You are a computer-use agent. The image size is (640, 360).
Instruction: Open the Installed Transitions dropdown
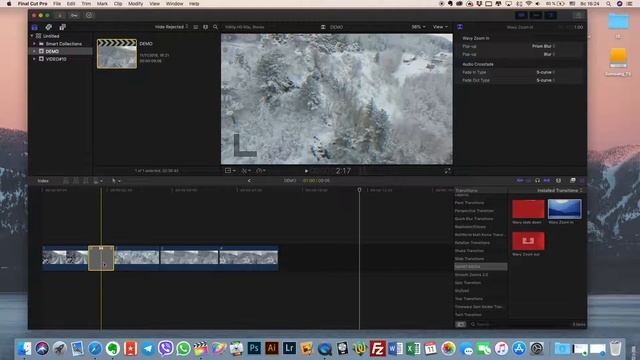pos(560,191)
